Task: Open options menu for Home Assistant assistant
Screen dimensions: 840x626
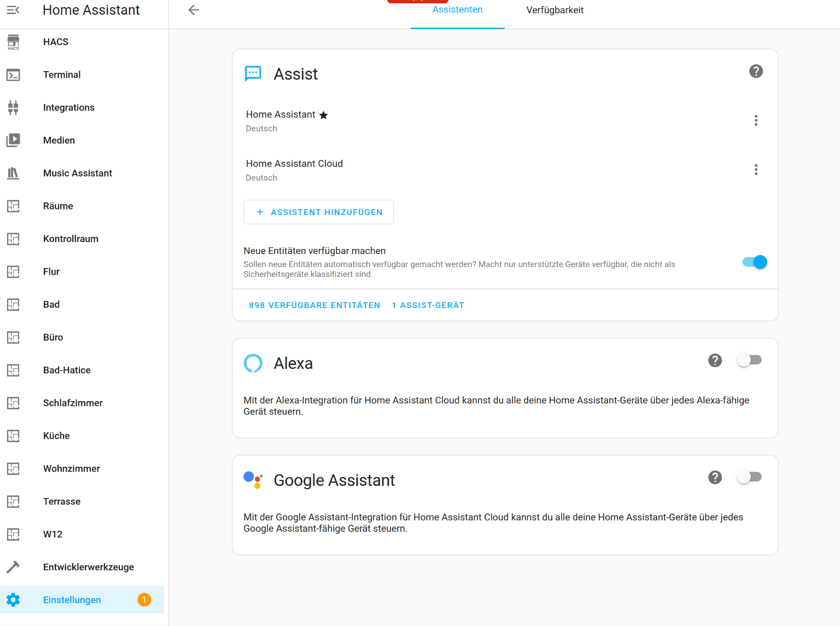Action: coord(756,120)
